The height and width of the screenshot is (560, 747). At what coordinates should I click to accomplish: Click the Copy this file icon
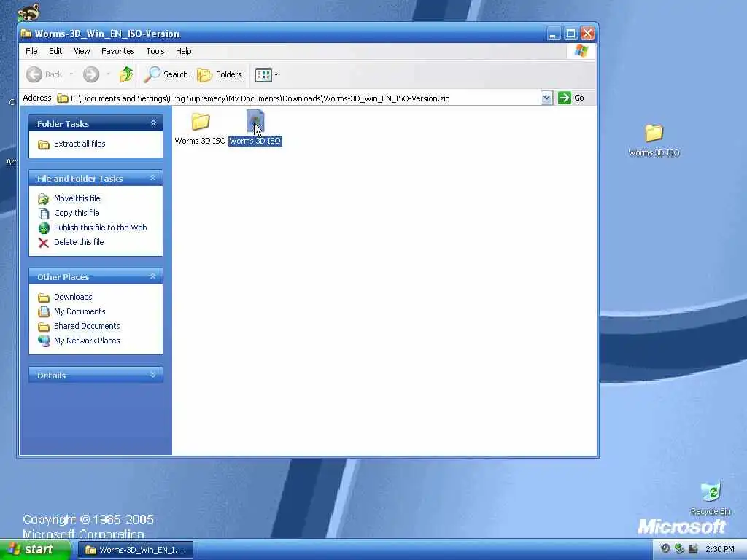pyautogui.click(x=43, y=214)
